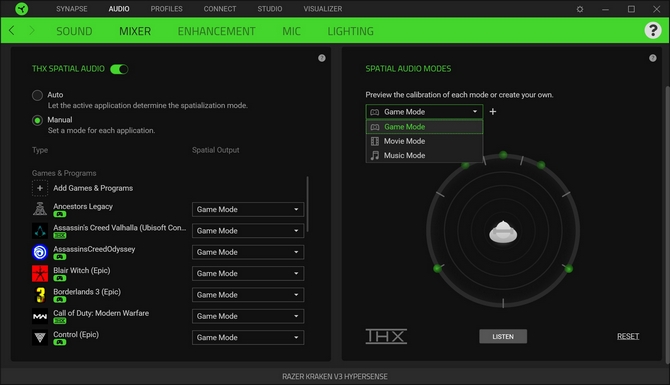
Task: Select the Auto radio button
Action: pyautogui.click(x=37, y=95)
